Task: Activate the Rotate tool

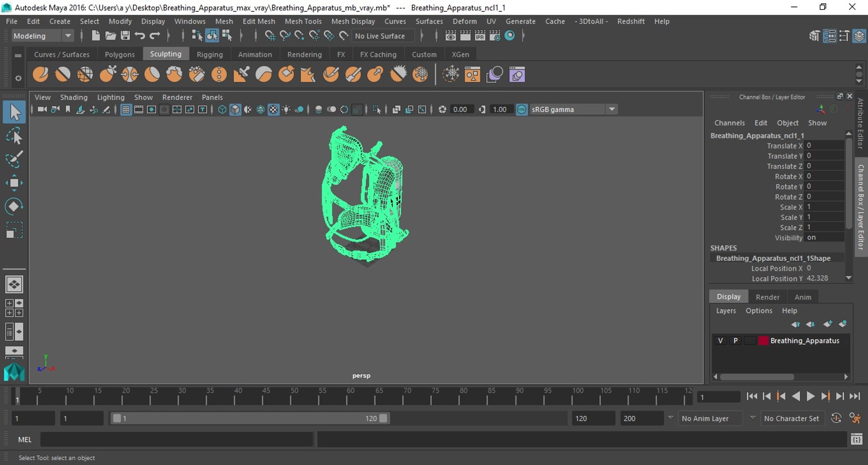Action: click(x=14, y=206)
